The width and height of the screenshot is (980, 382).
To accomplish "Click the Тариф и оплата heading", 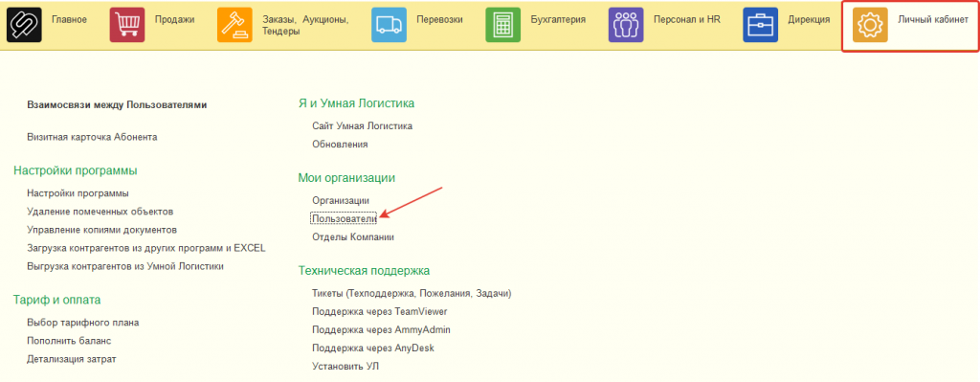I will click(x=56, y=300).
